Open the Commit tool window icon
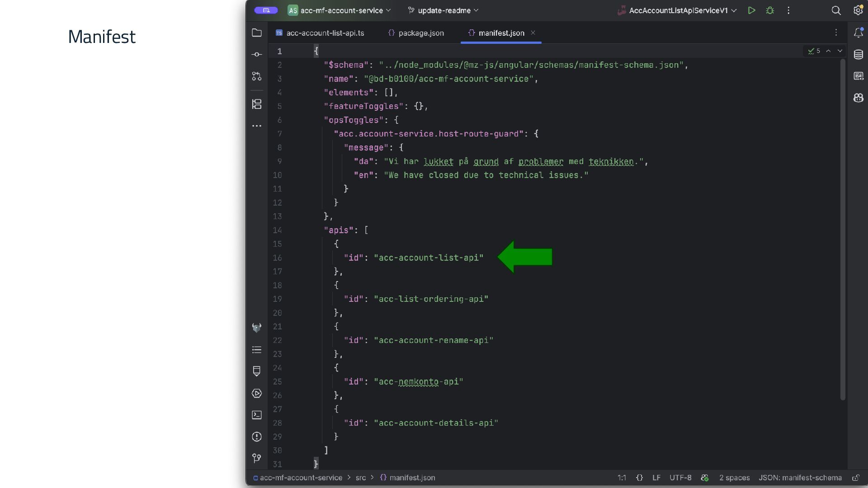The width and height of the screenshot is (868, 488). pyautogui.click(x=257, y=55)
